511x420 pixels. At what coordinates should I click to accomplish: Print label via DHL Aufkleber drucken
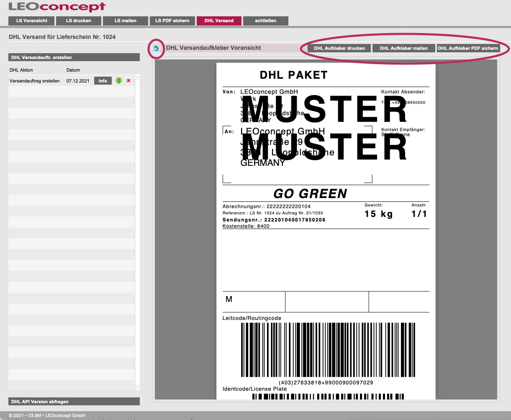point(339,48)
